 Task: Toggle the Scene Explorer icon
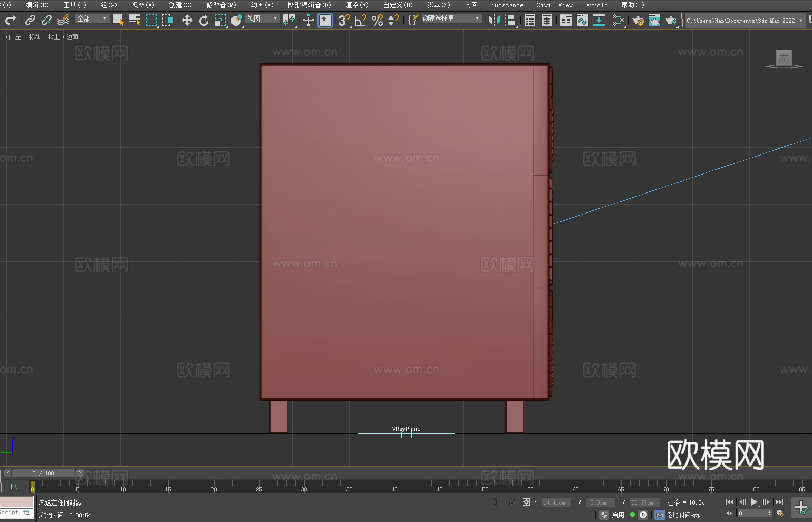pyautogui.click(x=530, y=20)
